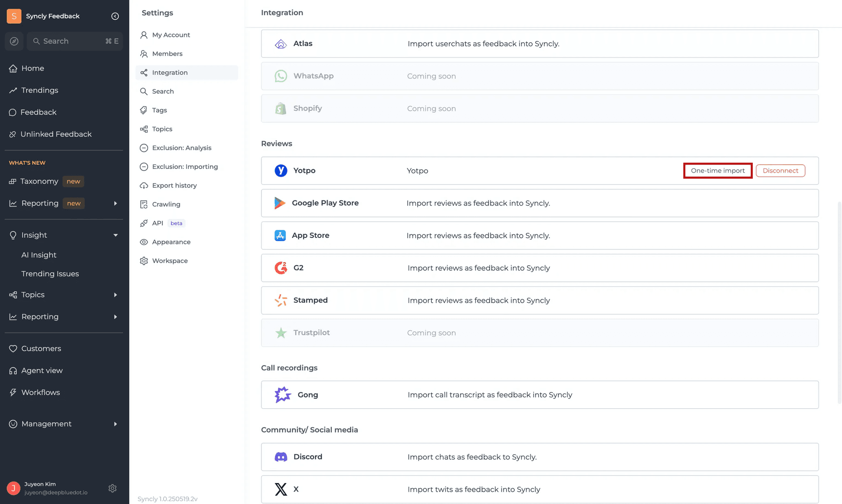Expand the new Reporting section arrow
This screenshot has width=842, height=504.
click(x=116, y=203)
